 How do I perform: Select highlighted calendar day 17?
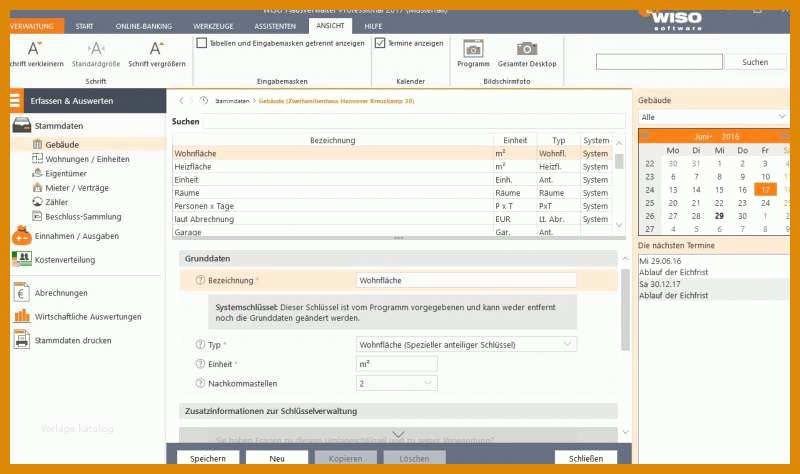pos(765,189)
